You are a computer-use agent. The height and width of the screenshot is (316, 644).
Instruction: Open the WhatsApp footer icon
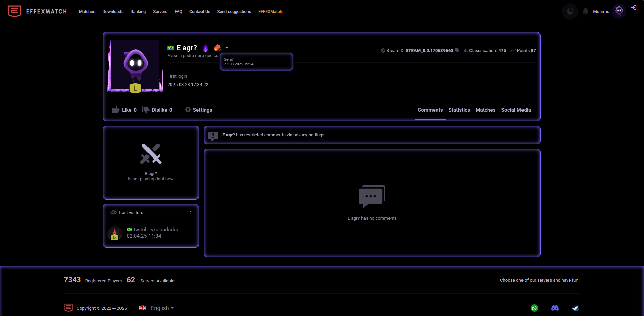click(x=534, y=308)
